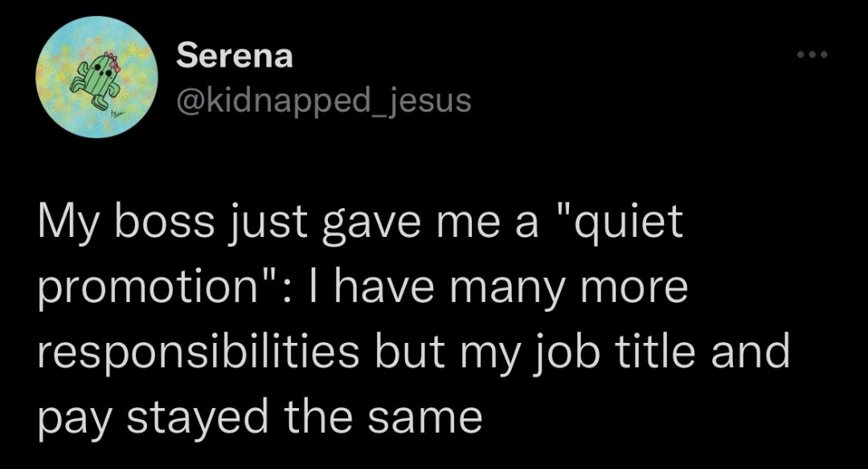Open the three-dot more options menu
Viewport: 868px width, 469px height.
(x=811, y=55)
